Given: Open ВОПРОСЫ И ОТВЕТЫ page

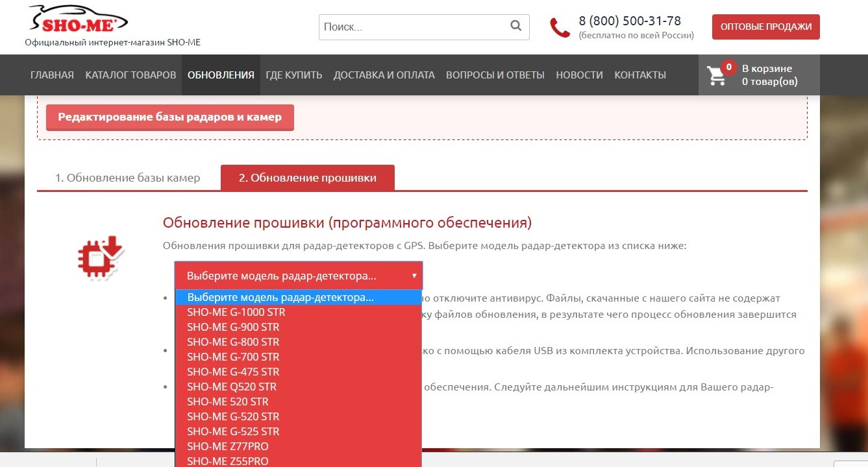Looking at the screenshot, I should click(495, 75).
